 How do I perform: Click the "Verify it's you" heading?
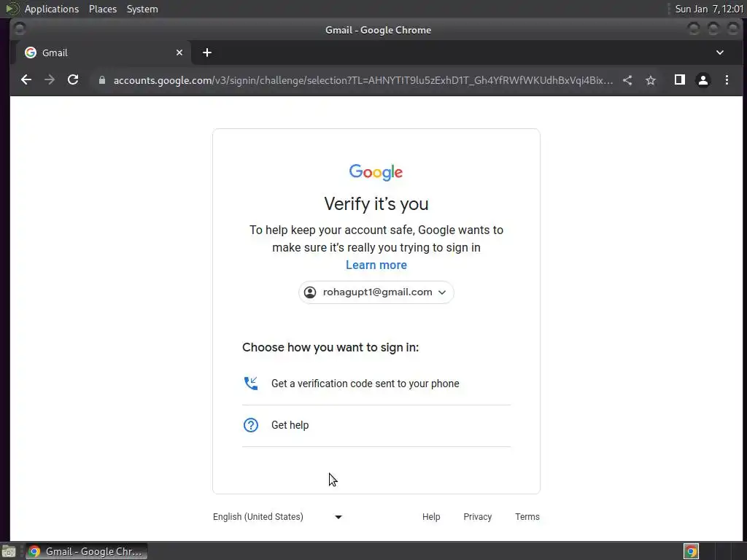coord(376,204)
